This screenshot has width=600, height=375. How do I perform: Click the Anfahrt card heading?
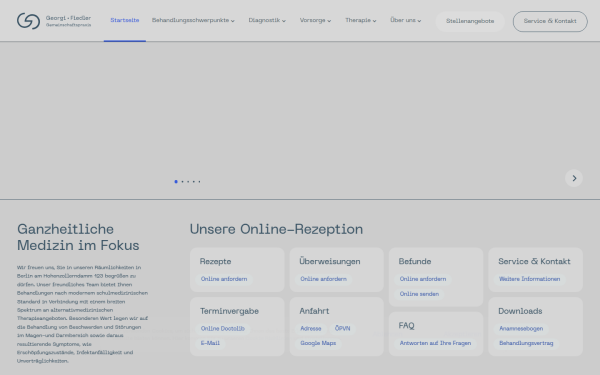tap(314, 311)
